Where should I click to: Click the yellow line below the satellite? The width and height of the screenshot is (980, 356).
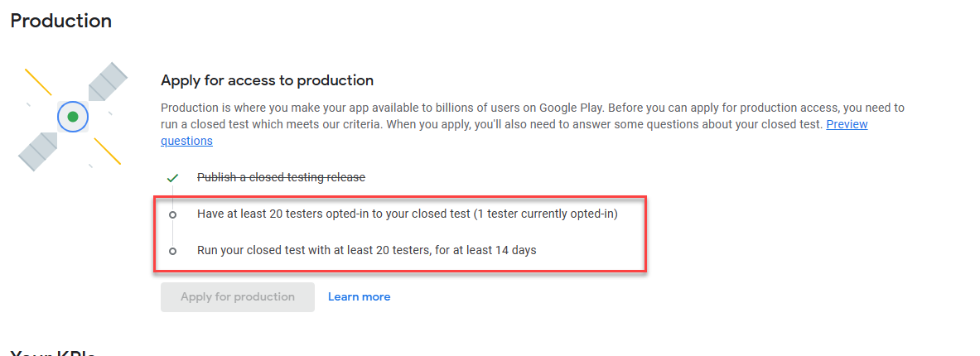click(x=108, y=151)
